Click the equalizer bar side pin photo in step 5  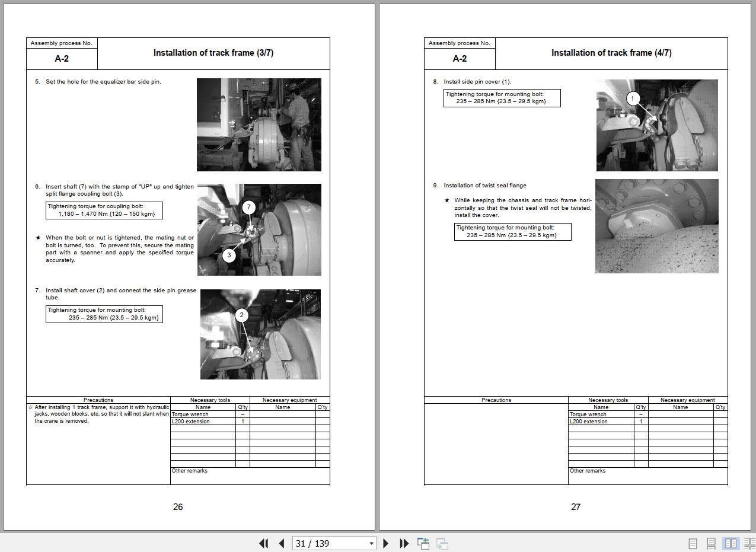point(259,125)
